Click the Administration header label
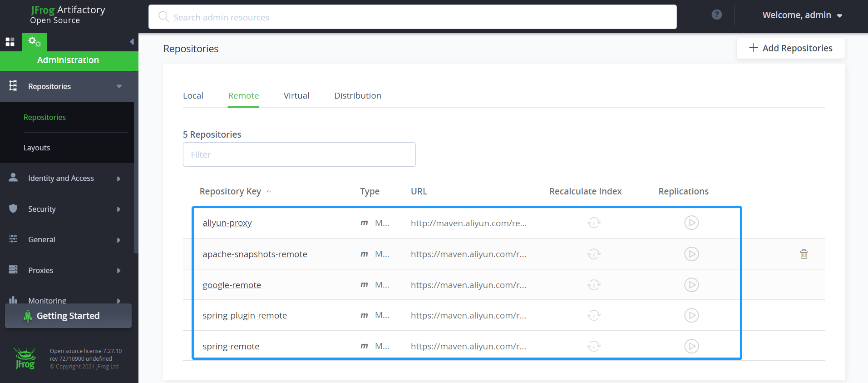 pos(68,60)
